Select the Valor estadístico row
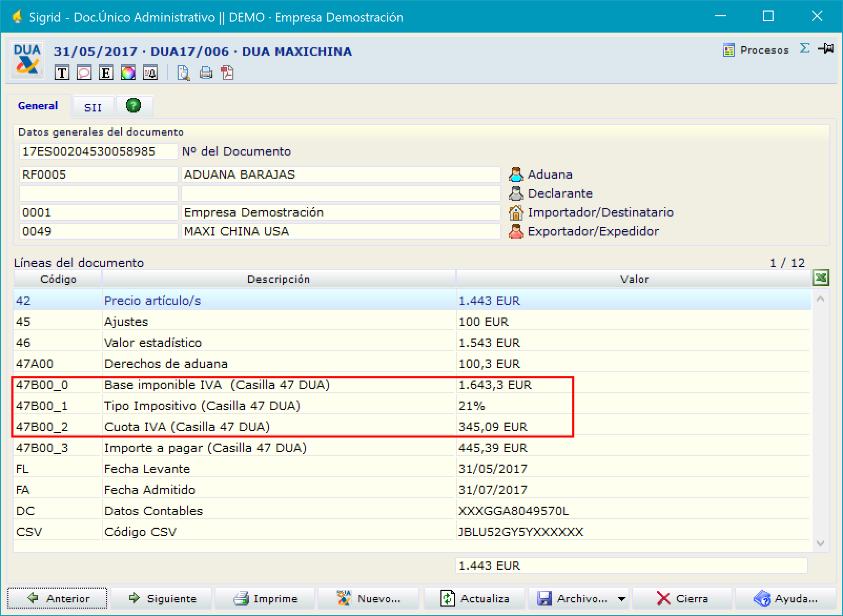 (x=413, y=343)
